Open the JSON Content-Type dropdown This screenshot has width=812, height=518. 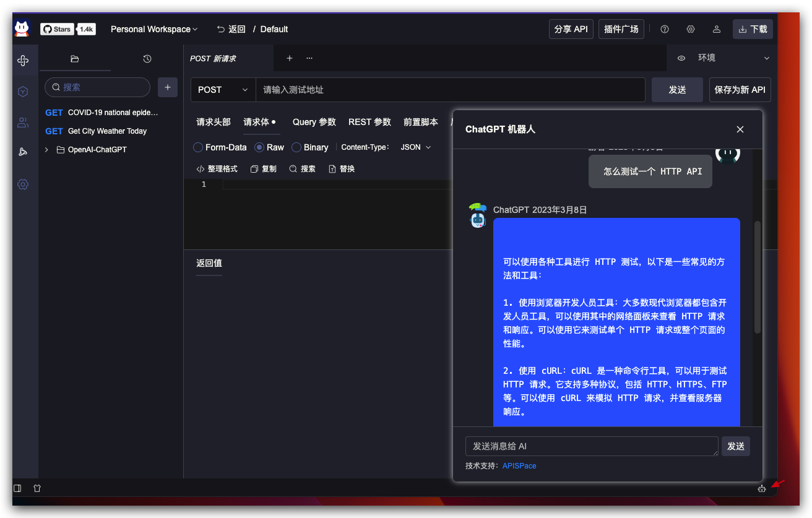(x=416, y=147)
